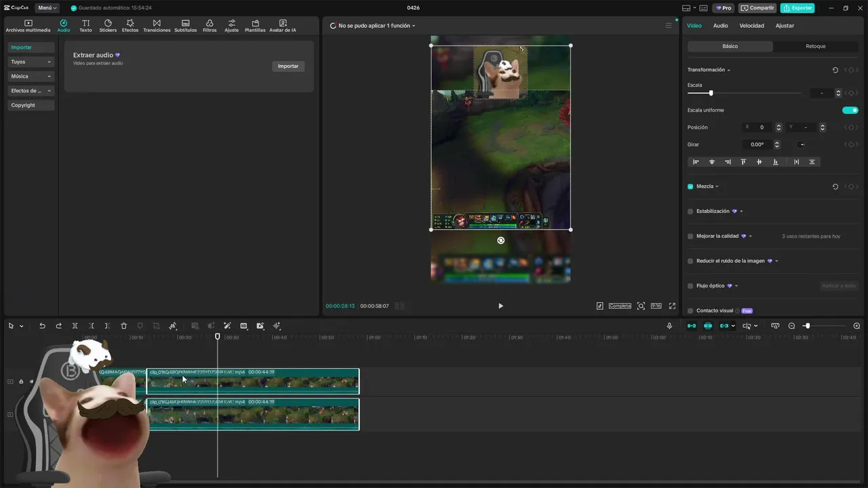Enable the Flujo óptico checkbox
Screen dimensions: 868x488
point(690,286)
